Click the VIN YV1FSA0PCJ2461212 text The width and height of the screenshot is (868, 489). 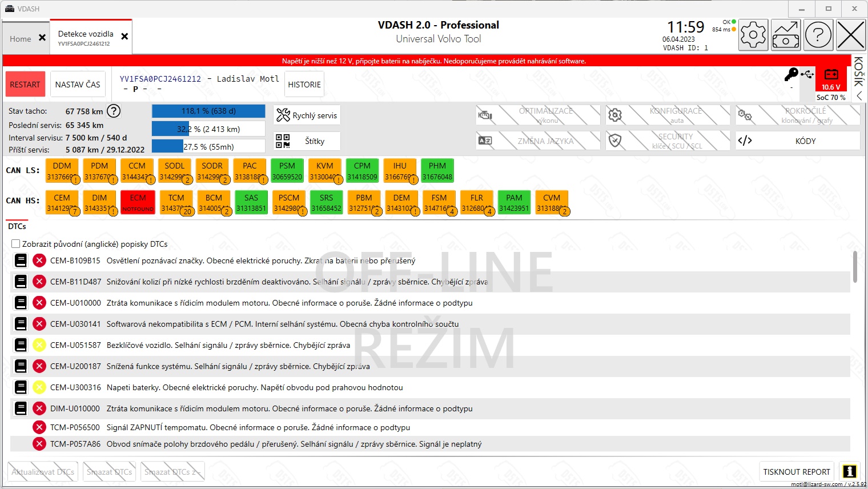point(160,79)
